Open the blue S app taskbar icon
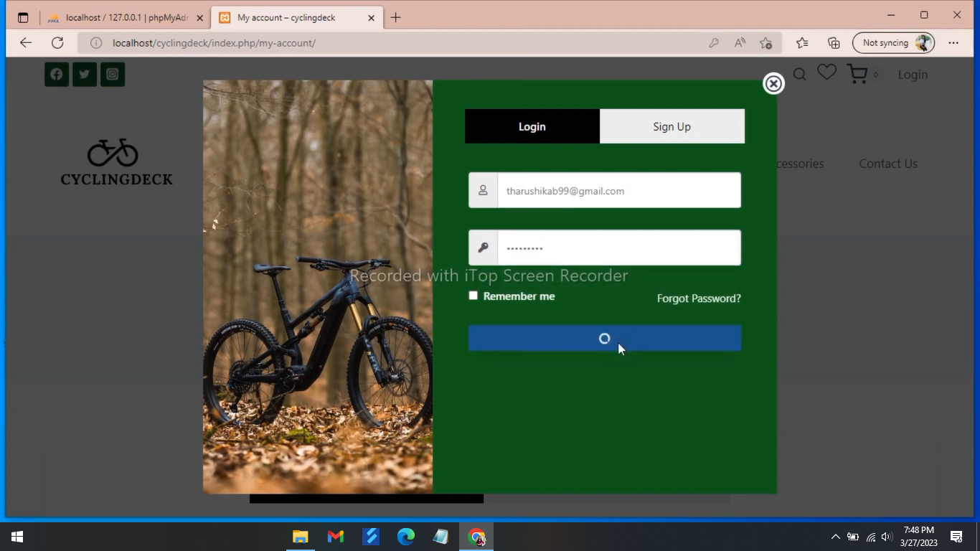This screenshot has height=551, width=980. (371, 537)
